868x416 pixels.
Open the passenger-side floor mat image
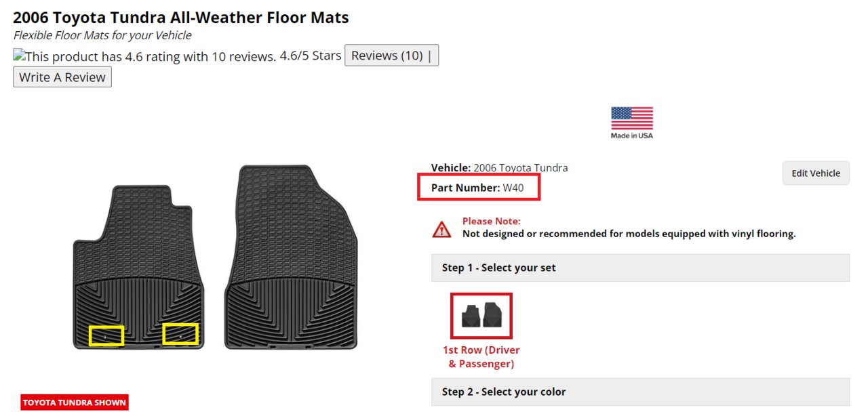pos(290,256)
